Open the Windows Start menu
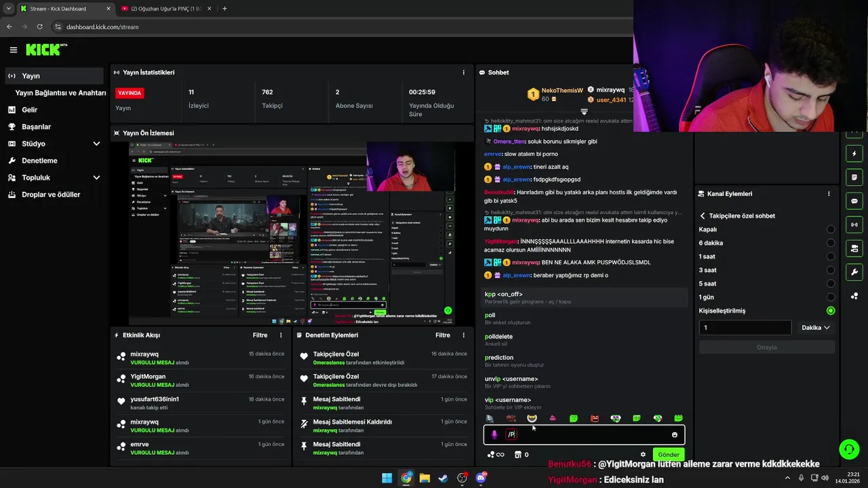Viewport: 868px width, 488px height. (x=387, y=478)
